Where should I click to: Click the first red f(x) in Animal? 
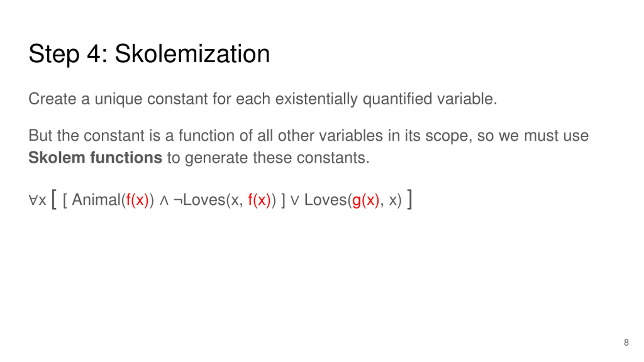point(137,200)
